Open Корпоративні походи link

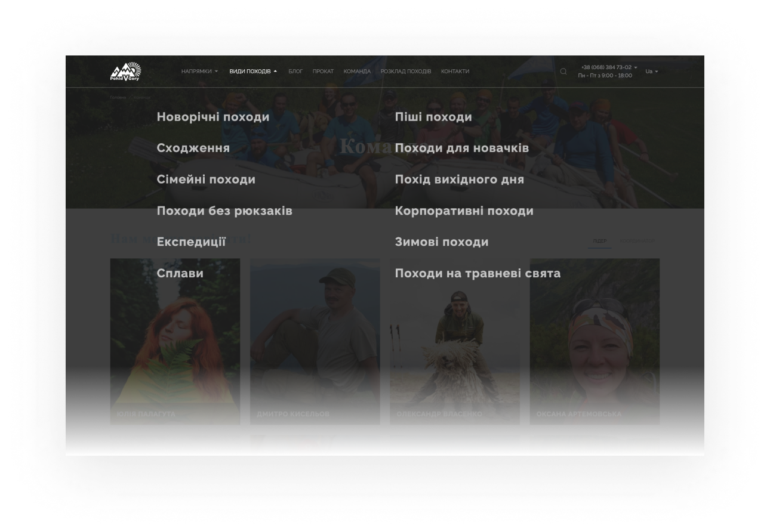tap(464, 211)
